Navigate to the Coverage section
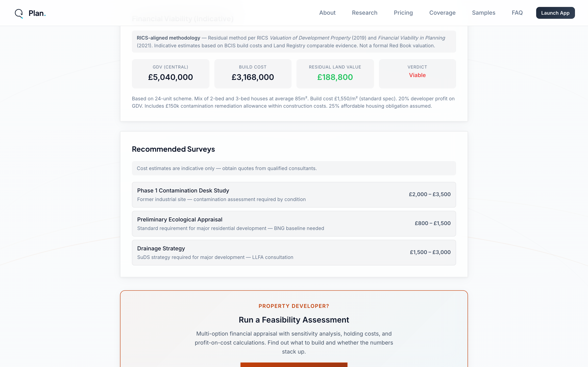This screenshot has width=588, height=367. tap(442, 13)
